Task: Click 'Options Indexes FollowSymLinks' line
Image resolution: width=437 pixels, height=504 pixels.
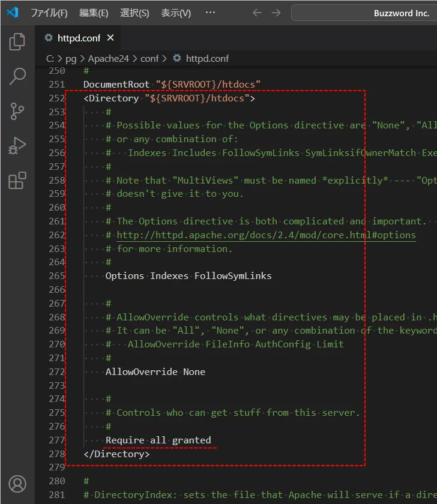Action: click(x=188, y=276)
